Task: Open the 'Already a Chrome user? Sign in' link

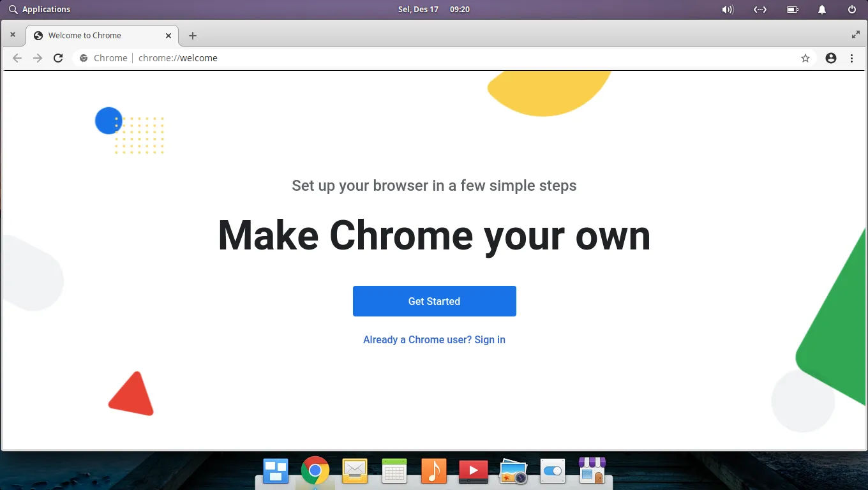Action: coord(434,339)
